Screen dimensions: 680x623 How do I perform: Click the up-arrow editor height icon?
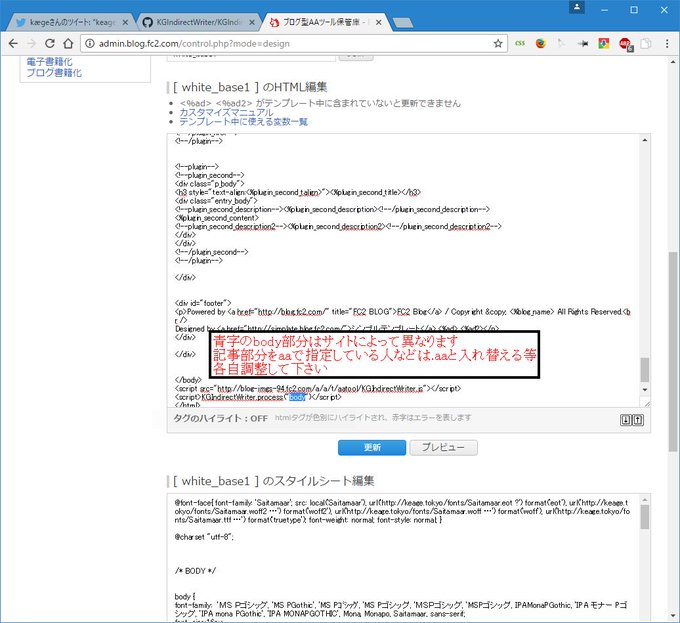tap(638, 420)
